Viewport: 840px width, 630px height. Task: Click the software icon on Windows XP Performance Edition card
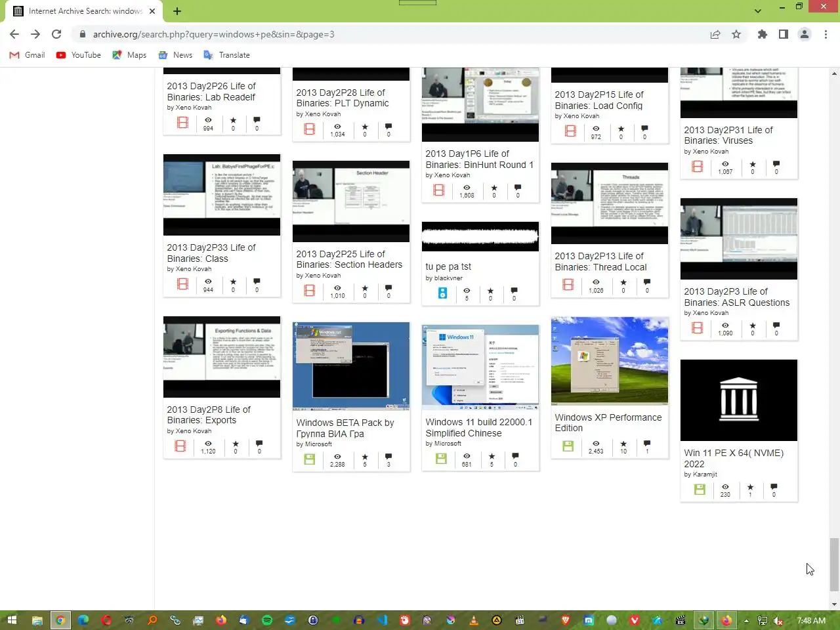pos(568,446)
